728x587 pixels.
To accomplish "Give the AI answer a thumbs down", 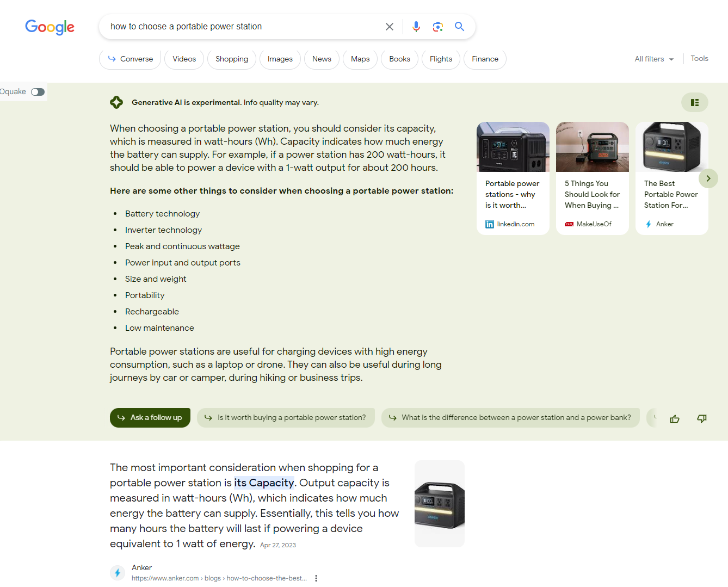I will [x=701, y=418].
